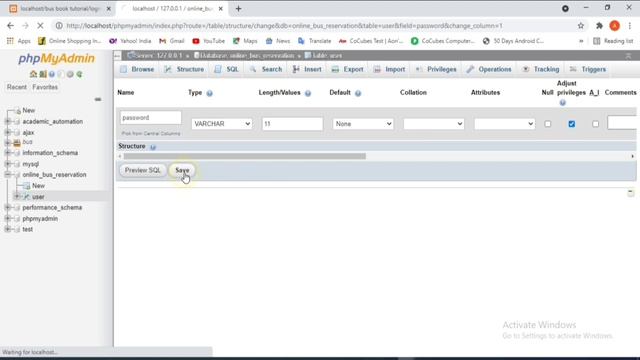Viewport: 640px width, 360px height.
Task: Open help icon next to Default
Action: point(358,93)
